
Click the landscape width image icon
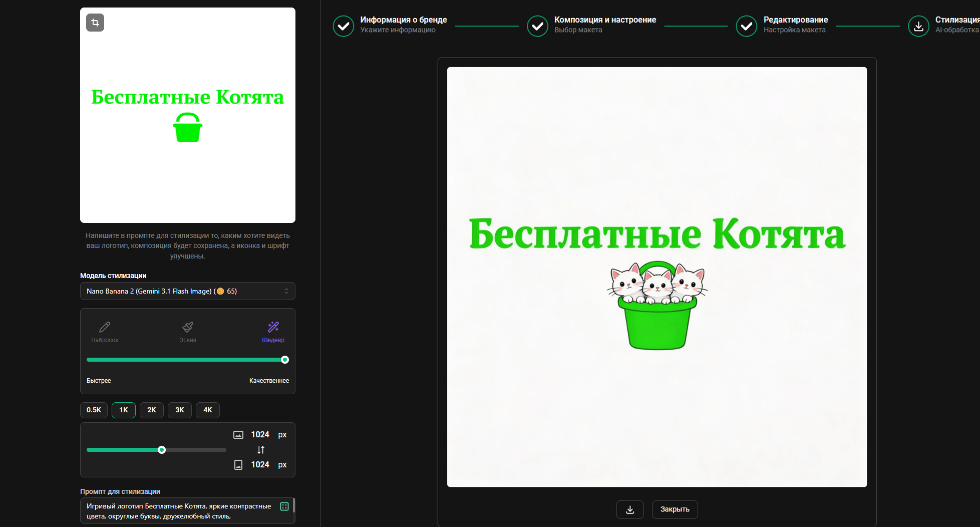click(238, 435)
